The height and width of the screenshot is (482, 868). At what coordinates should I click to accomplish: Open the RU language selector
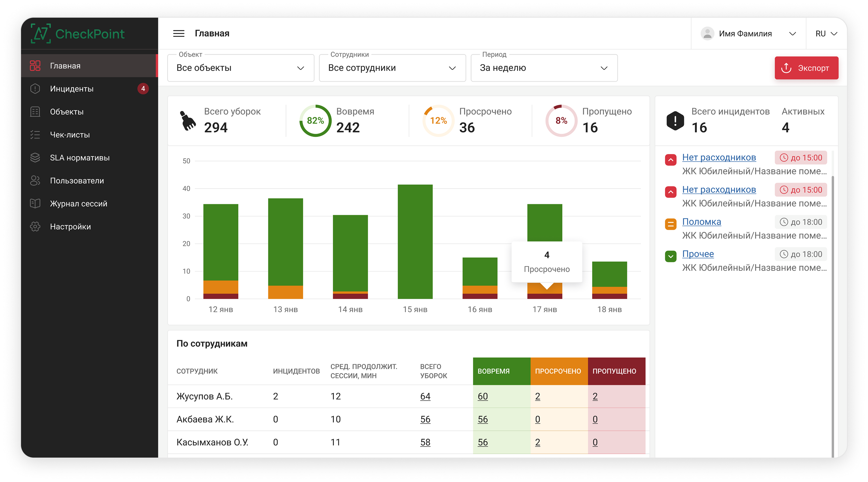click(x=826, y=33)
